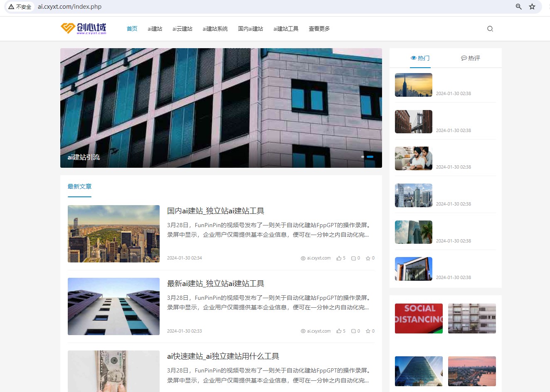Screen dimensions: 550x392
Task: Click the blue glass tower image tile
Action: 419,371
